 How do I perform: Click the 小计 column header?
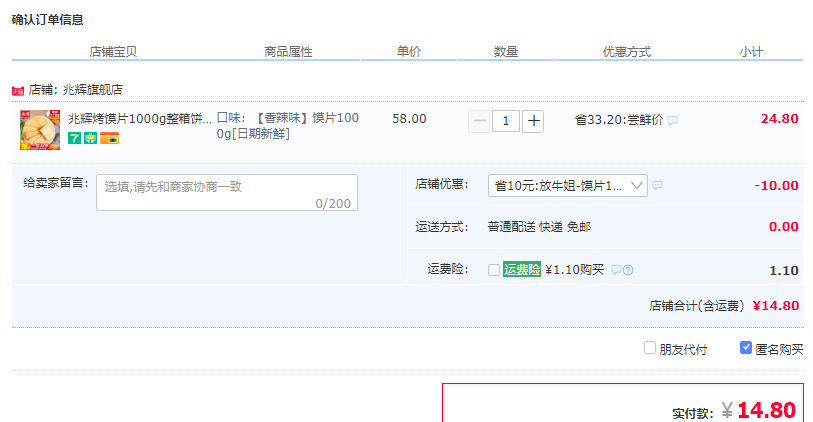point(751,52)
